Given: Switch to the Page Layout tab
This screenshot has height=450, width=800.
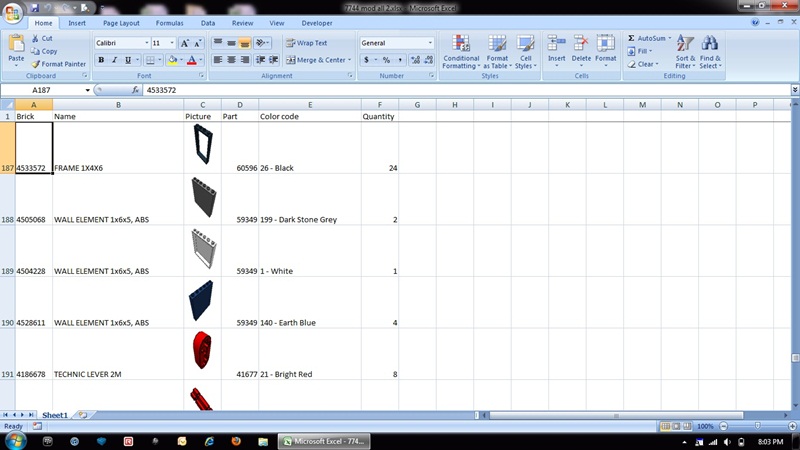Looking at the screenshot, I should [121, 22].
